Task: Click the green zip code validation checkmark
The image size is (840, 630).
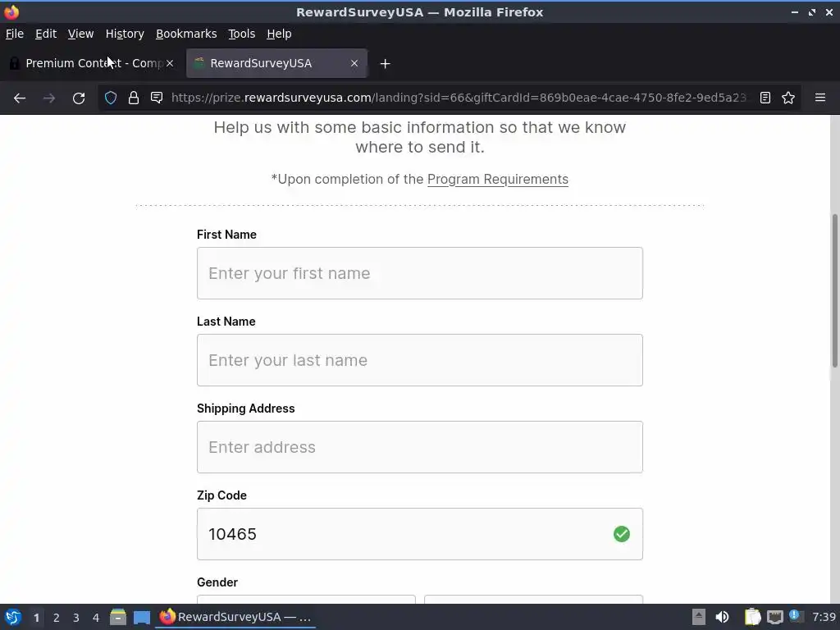Action: click(x=622, y=534)
